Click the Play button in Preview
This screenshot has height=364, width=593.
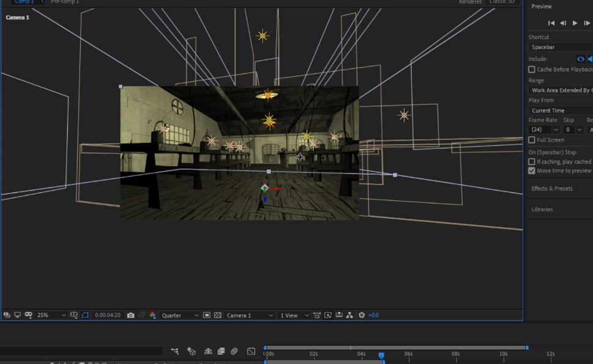(575, 23)
